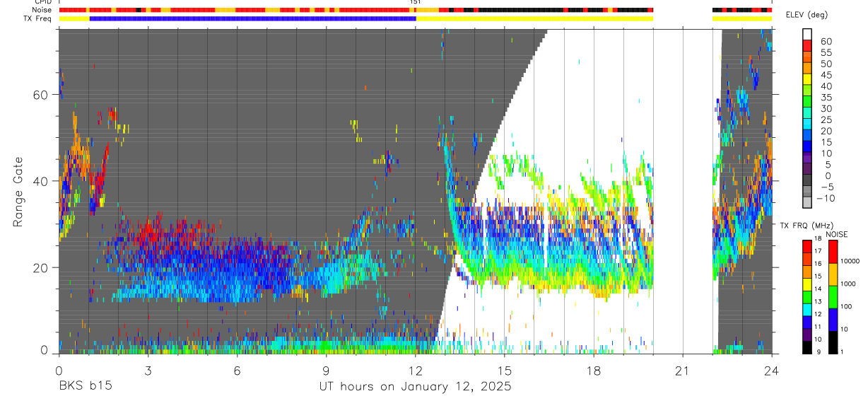Click the '100' label on NOISE colorbar
Image resolution: width=868 pixels, height=401 pixels.
tap(846, 306)
